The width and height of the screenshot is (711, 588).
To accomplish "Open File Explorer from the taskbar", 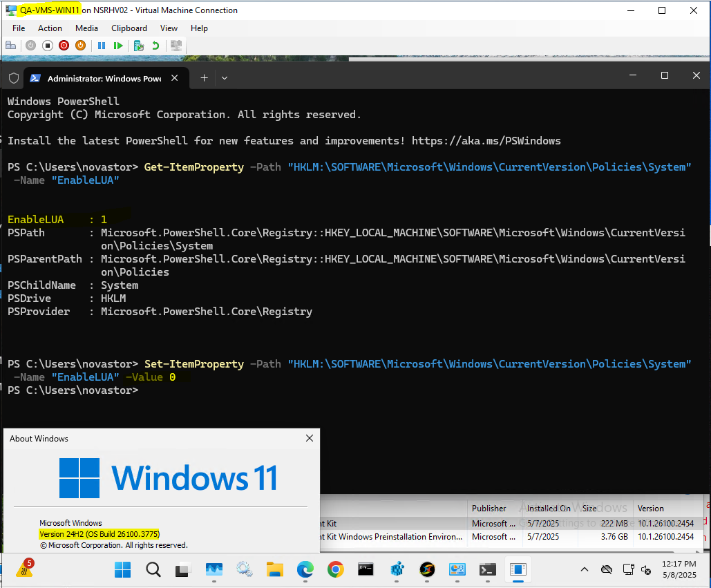I will [x=275, y=569].
